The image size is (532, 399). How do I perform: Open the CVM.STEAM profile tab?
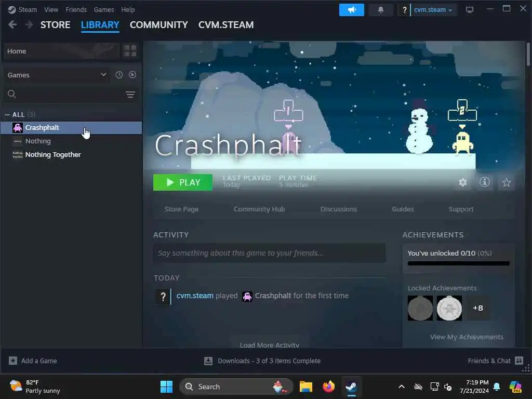226,25
